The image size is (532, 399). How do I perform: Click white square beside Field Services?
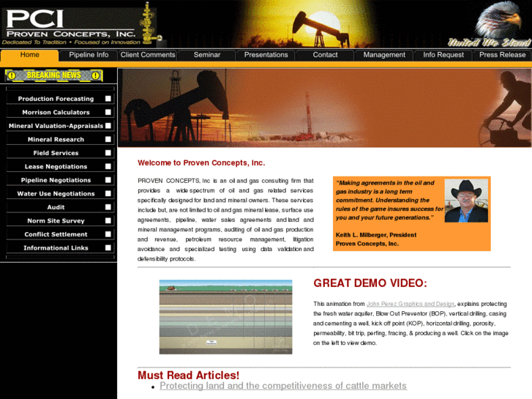pos(108,153)
